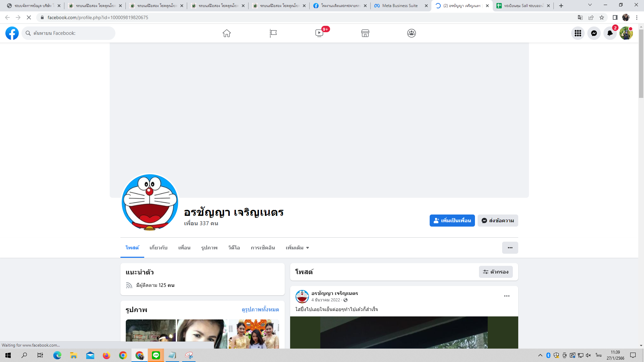Switch to the รูปภาพ tab

(209, 248)
